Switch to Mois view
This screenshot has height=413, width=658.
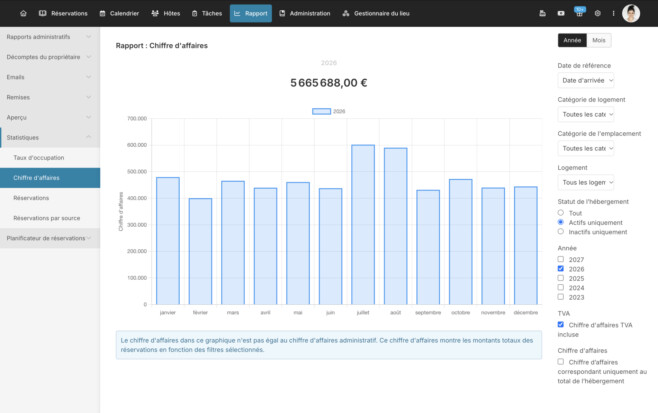pyautogui.click(x=599, y=40)
